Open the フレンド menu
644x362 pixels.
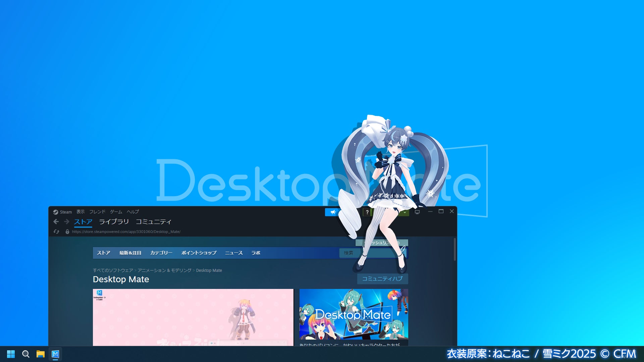pos(97,212)
